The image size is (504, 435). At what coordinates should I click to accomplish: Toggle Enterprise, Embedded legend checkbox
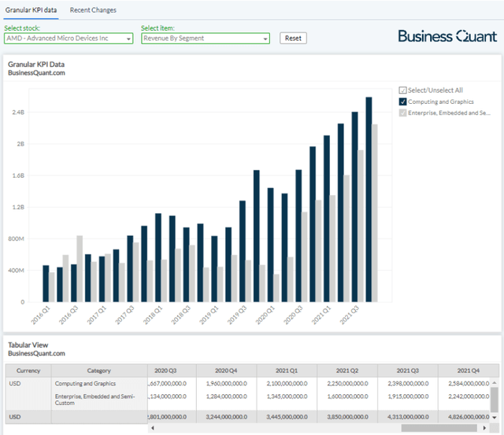(403, 113)
